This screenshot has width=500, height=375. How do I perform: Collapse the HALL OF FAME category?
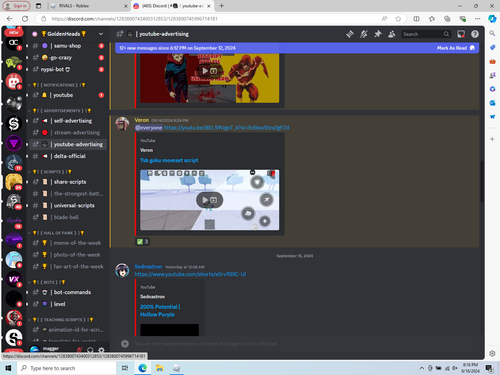pos(56,233)
